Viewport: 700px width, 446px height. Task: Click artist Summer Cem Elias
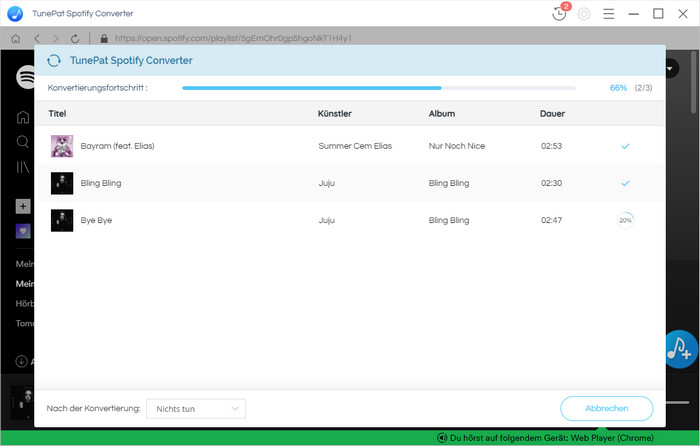click(355, 146)
